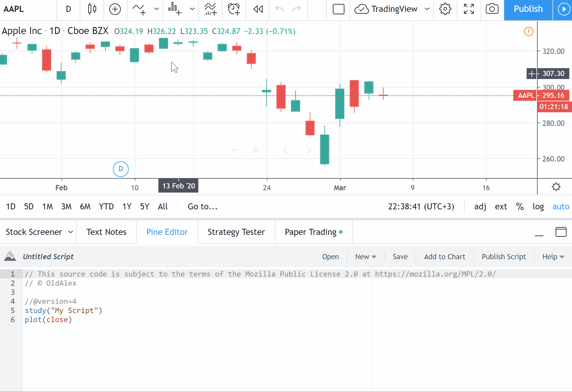The height and width of the screenshot is (392, 572).
Task: Create a new alert with the alarm clock icon
Action: click(x=234, y=9)
